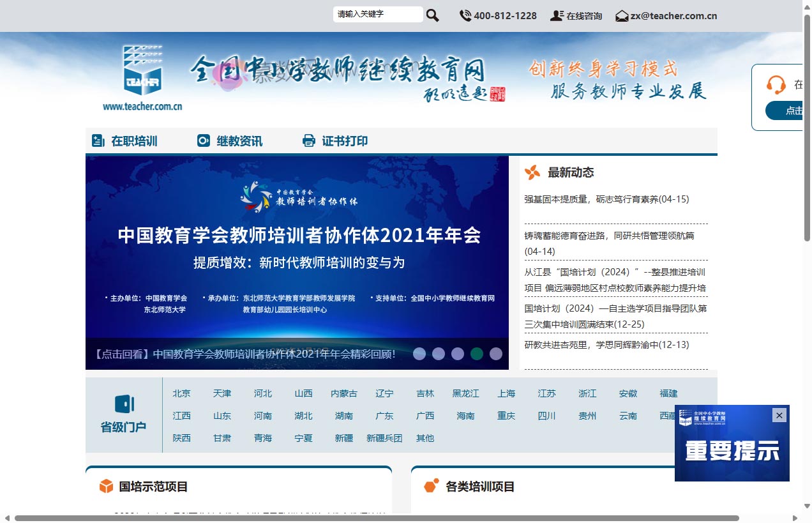Close the 重要提示 popup
This screenshot has width=812, height=523.
(779, 415)
